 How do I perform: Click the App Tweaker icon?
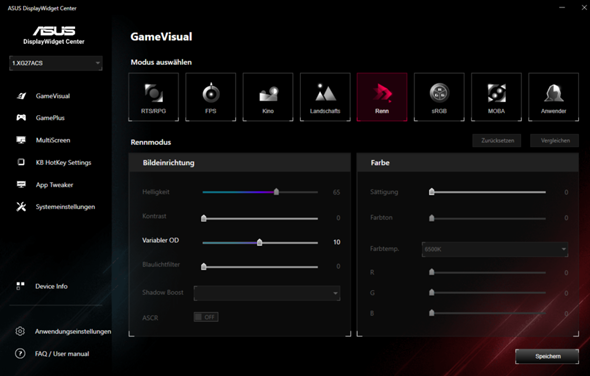point(21,184)
